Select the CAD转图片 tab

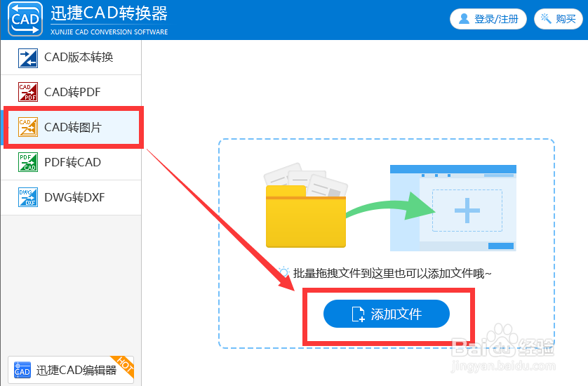(x=71, y=127)
